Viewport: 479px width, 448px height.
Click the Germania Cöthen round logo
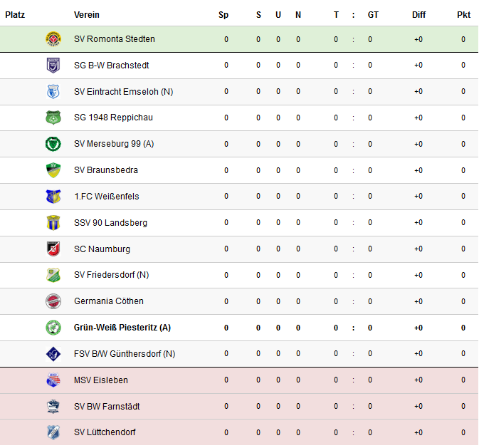pos(53,301)
